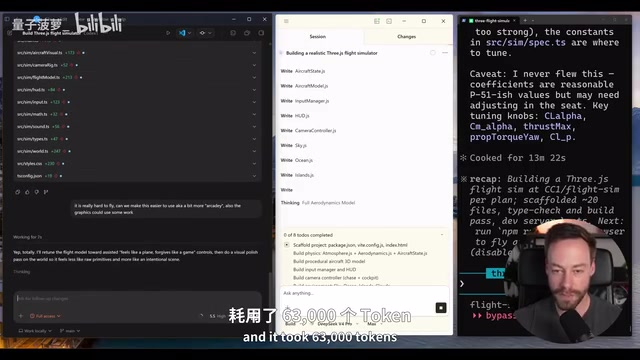Screen dimensions: 640x360
Task: Open the Write Sky.js entry
Action: (293, 145)
